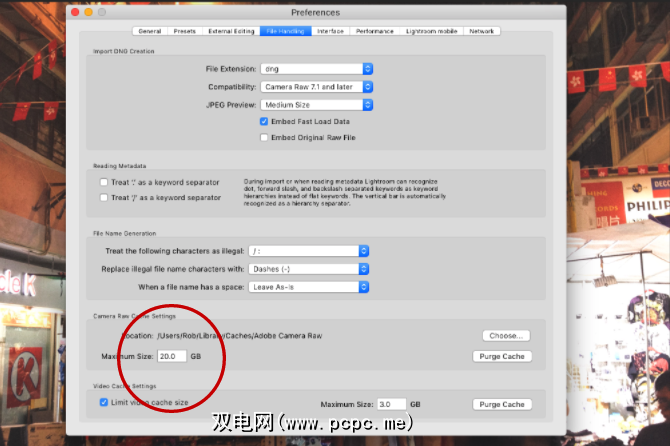Enable Embed Original Raw File
This screenshot has width=670, height=446.
[x=264, y=138]
